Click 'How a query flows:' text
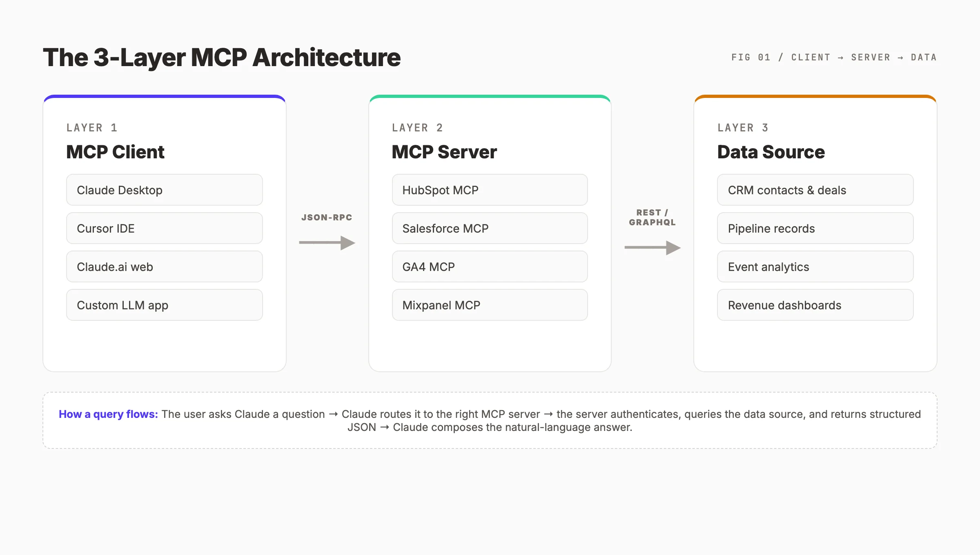980x555 pixels. pos(108,414)
